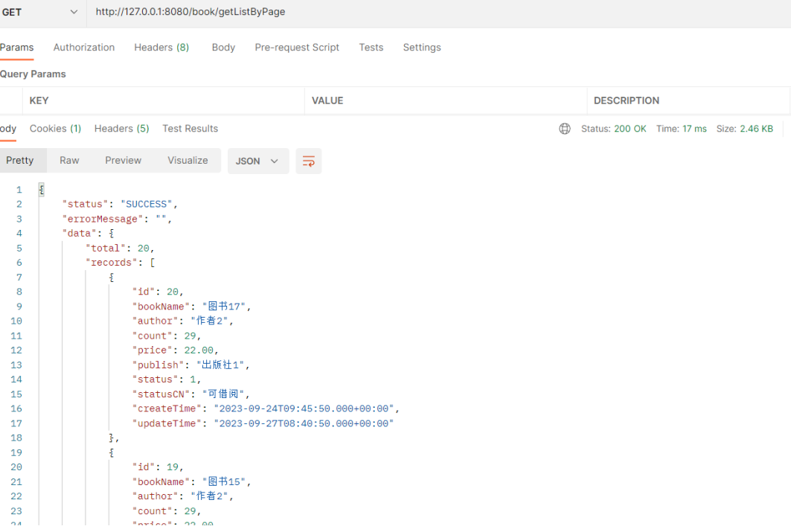Viewport: 791px width, 532px height.
Task: Switch to the Raw response view
Action: coord(69,161)
